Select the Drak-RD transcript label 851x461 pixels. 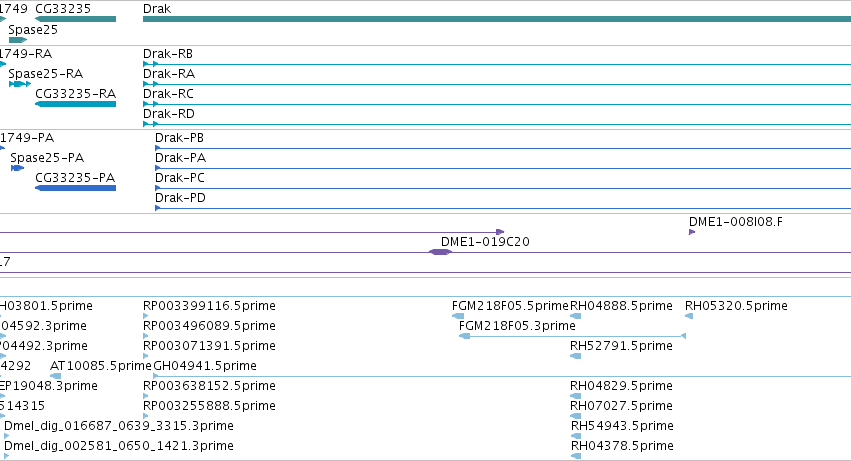click(x=169, y=114)
